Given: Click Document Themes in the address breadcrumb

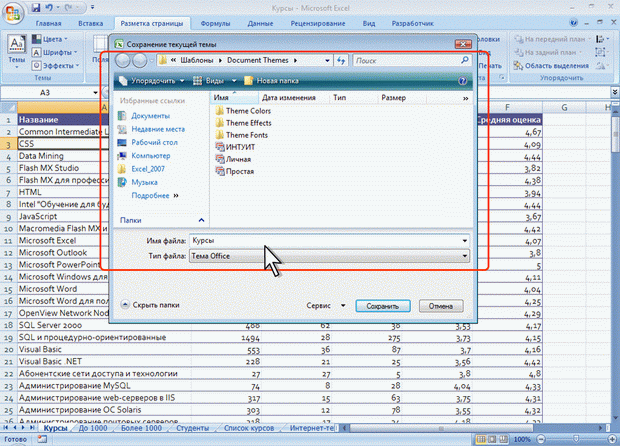Looking at the screenshot, I should (x=257, y=60).
